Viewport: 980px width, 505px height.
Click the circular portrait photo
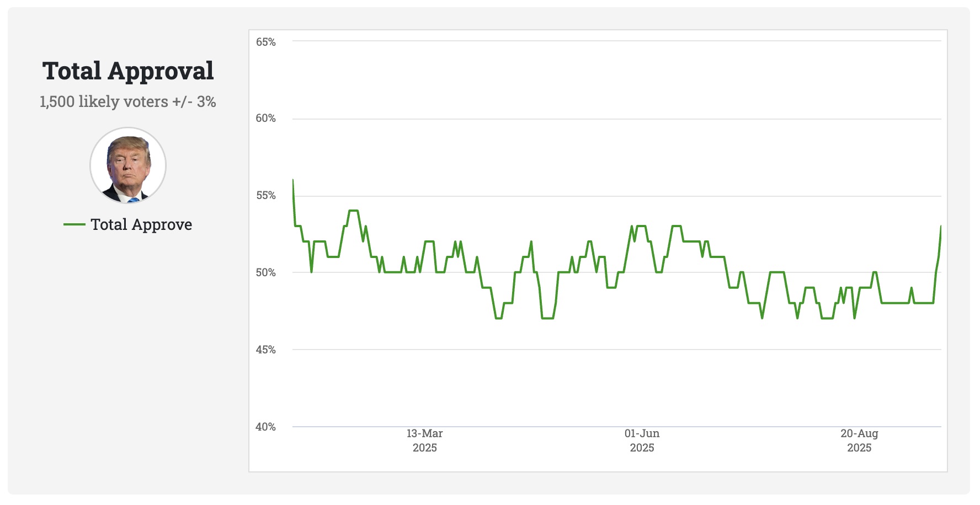click(128, 165)
